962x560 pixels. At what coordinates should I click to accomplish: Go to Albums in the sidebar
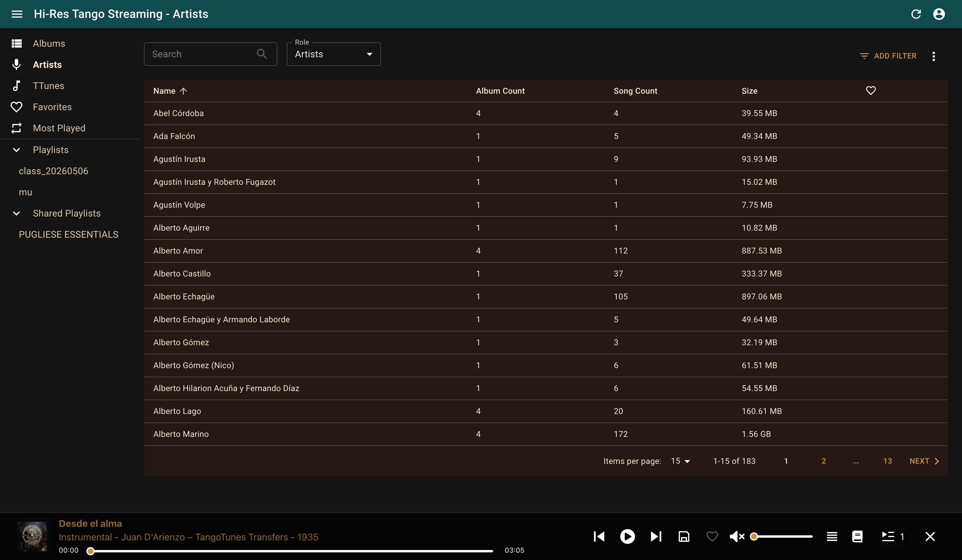pyautogui.click(x=71, y=43)
